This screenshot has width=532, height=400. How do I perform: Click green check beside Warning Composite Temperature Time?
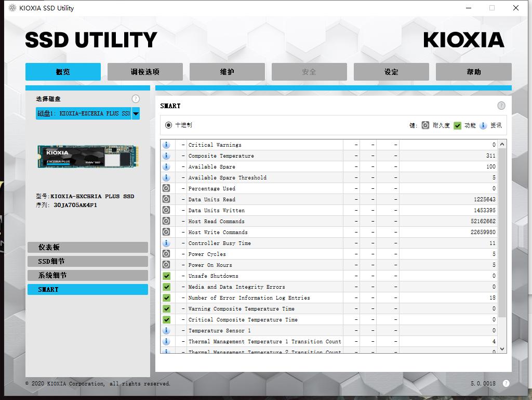point(166,308)
